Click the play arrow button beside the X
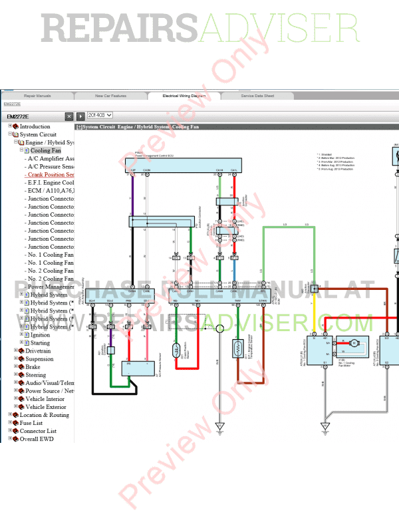Image resolution: width=399 pixels, height=532 pixels. coord(80,116)
